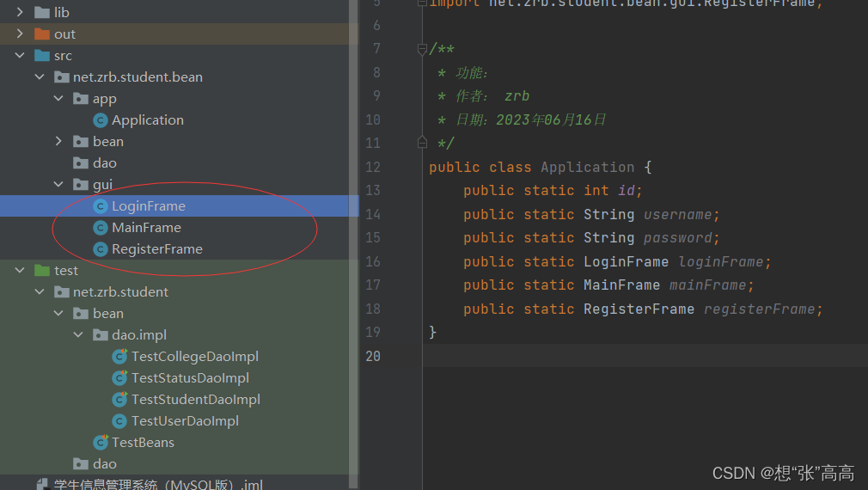Collapse the src folder chevron
The image size is (868, 490).
20,55
